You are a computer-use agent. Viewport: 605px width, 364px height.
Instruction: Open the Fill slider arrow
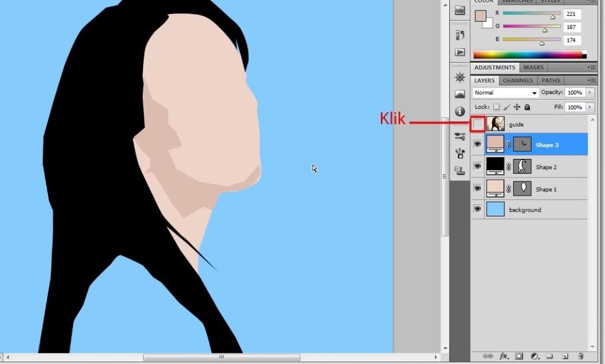click(590, 107)
